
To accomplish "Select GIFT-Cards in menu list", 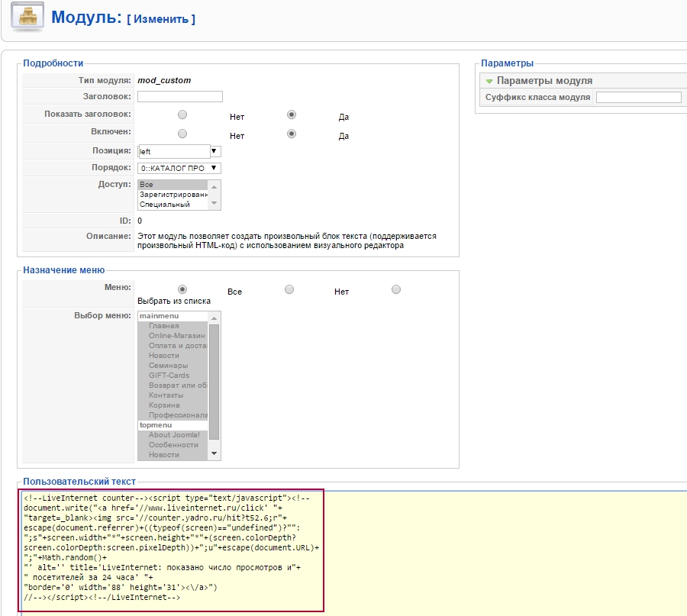I will [x=173, y=376].
